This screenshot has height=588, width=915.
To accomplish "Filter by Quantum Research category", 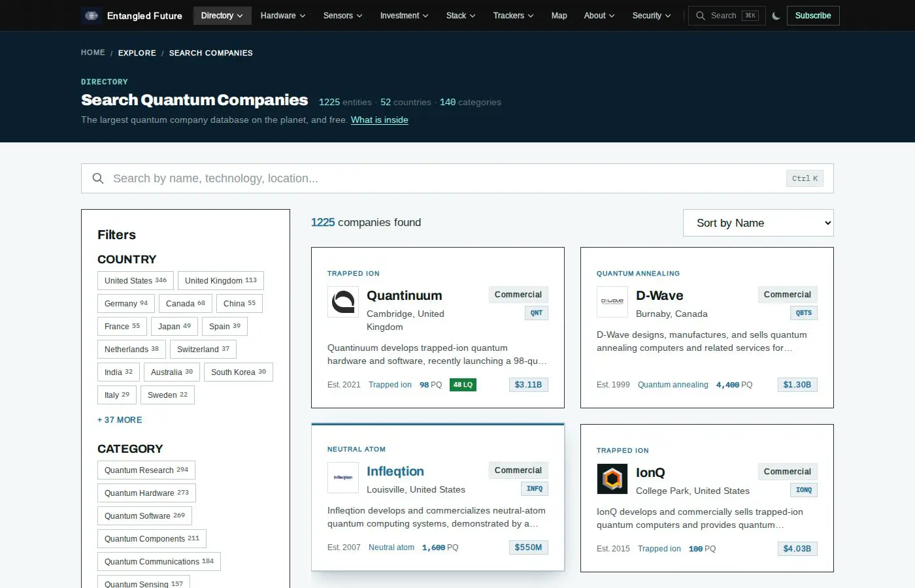I will pyautogui.click(x=146, y=470).
